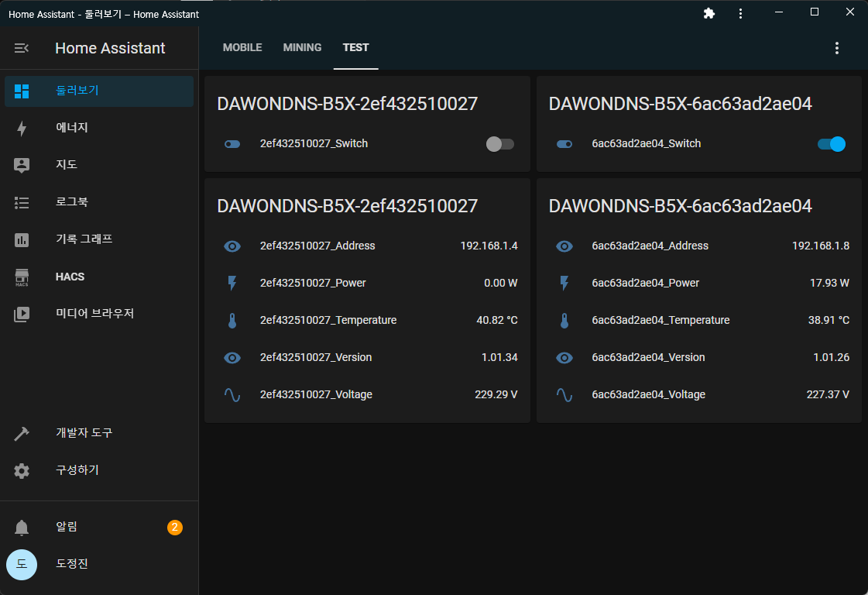Screen dimensions: 868x595
Task: Select the TEST tab
Action: click(356, 47)
